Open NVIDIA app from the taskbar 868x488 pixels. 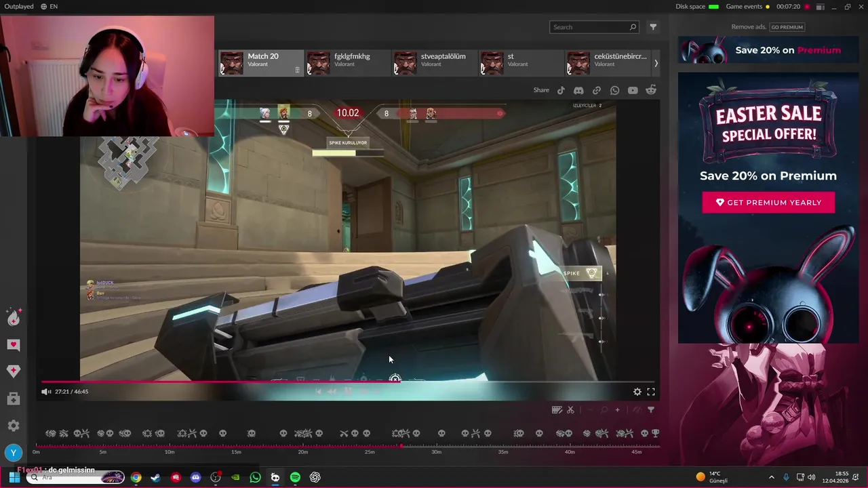pyautogui.click(x=235, y=477)
